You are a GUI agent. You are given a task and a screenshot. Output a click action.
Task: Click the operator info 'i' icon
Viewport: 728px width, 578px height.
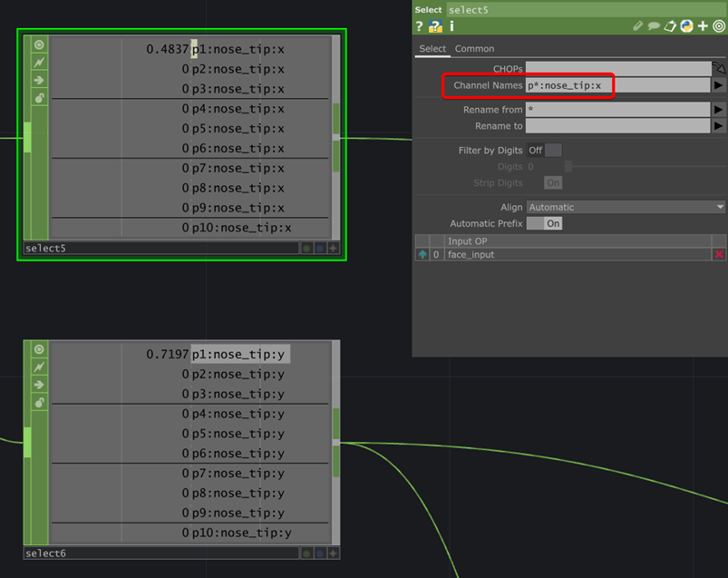(451, 26)
